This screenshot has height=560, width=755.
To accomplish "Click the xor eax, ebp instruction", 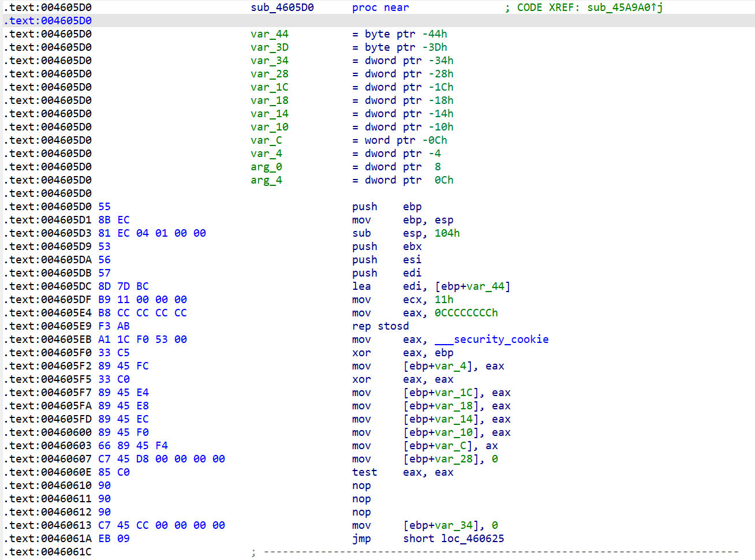I will 403,353.
